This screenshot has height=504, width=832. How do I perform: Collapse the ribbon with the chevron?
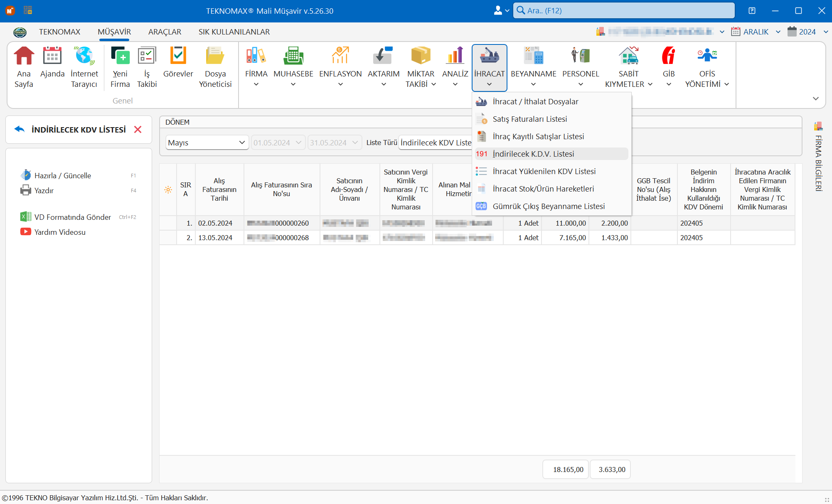pyautogui.click(x=815, y=98)
